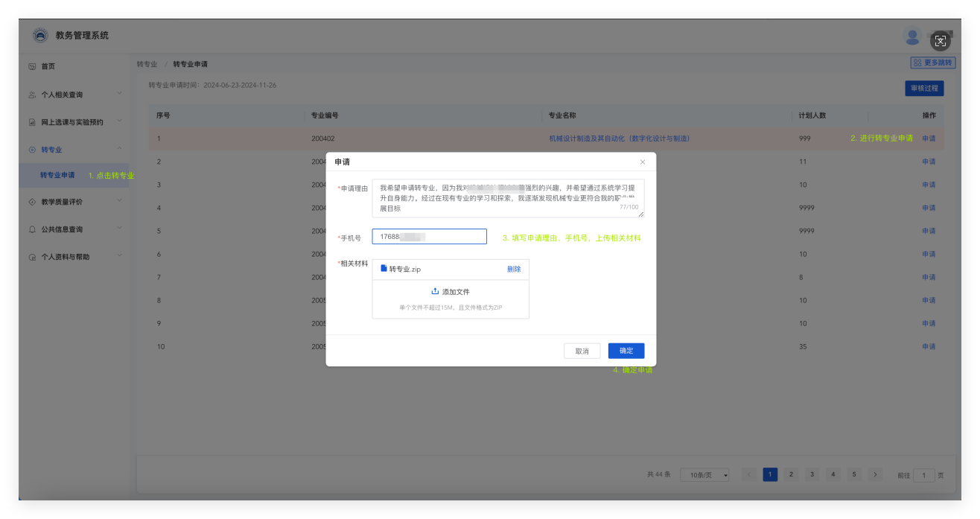This screenshot has height=519, width=980.
Task: Expand the 个人资料与帮助 menu
Action: (119, 256)
